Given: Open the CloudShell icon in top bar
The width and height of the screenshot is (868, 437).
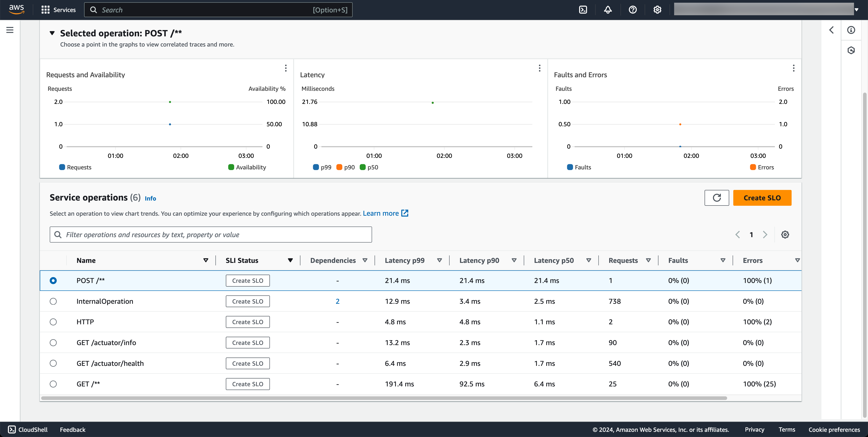Looking at the screenshot, I should tap(583, 10).
